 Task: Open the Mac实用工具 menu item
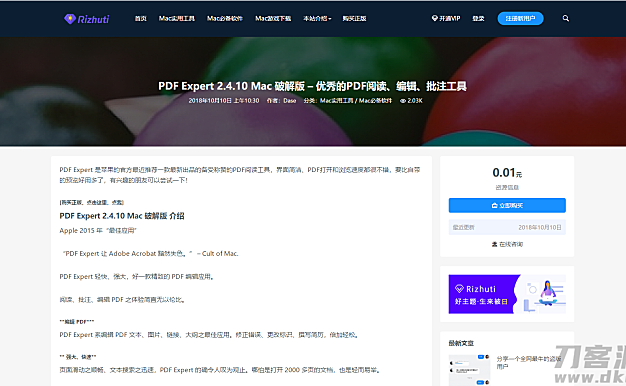[x=176, y=18]
